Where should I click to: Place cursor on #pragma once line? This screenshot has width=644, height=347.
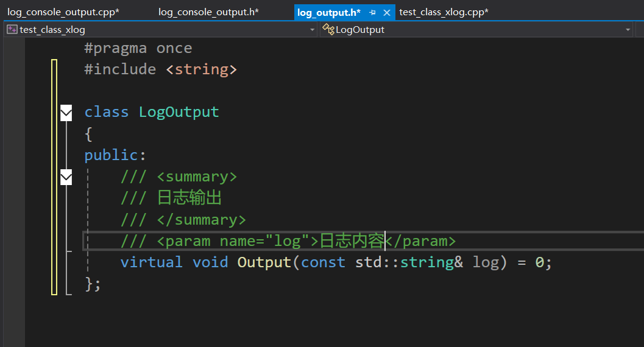click(x=138, y=48)
